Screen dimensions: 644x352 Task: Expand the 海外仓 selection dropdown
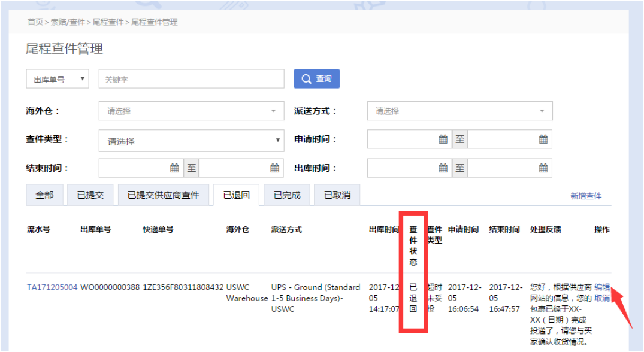(191, 111)
